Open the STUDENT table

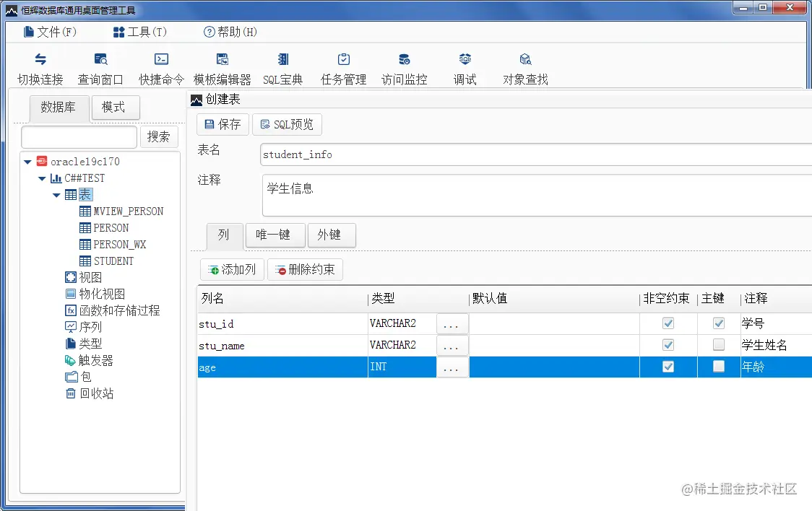click(x=113, y=261)
